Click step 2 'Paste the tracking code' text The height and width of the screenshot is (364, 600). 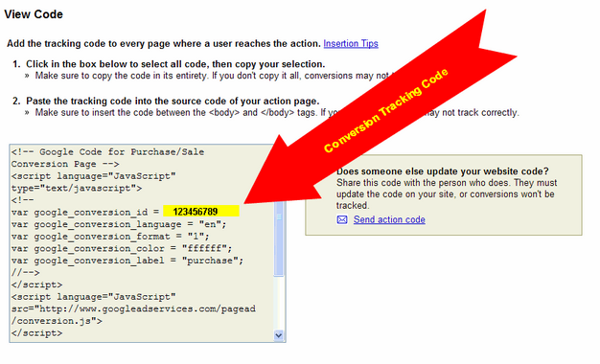[x=173, y=101]
